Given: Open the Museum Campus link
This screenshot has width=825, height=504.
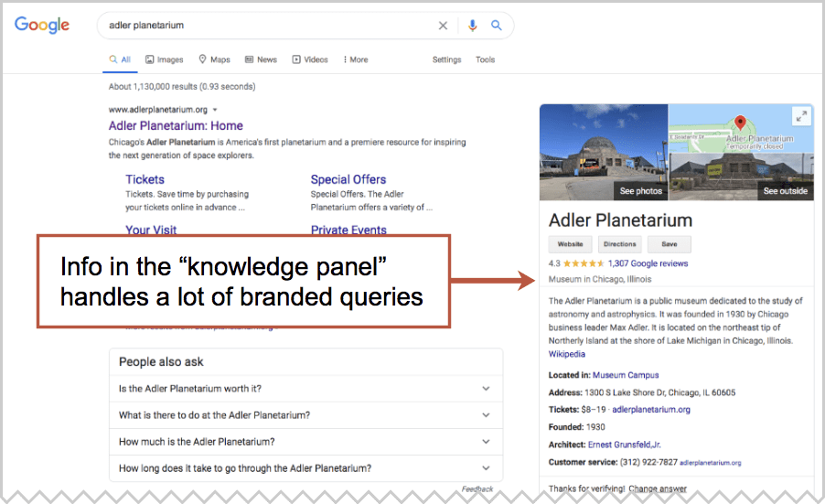Looking at the screenshot, I should (x=626, y=375).
